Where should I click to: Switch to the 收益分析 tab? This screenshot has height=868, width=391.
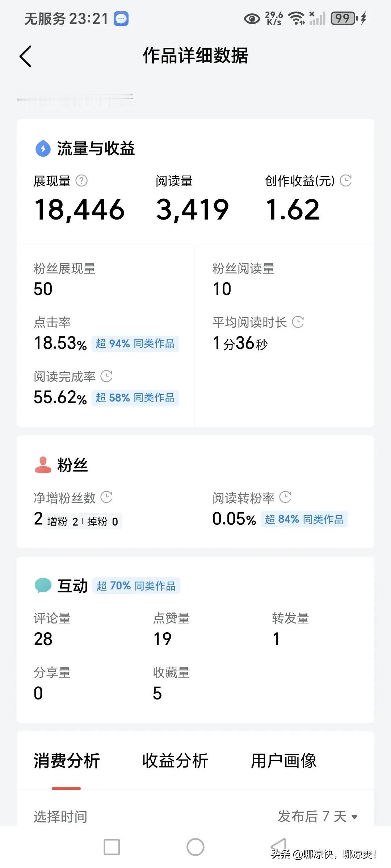(x=175, y=761)
